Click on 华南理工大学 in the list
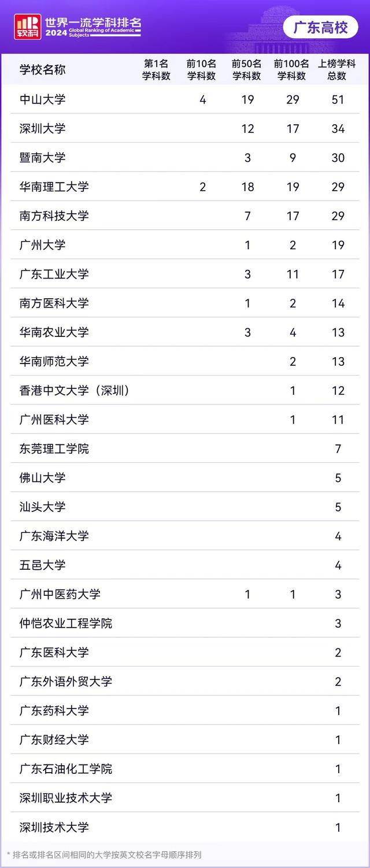Image resolution: width=370 pixels, height=868 pixels. click(x=54, y=187)
